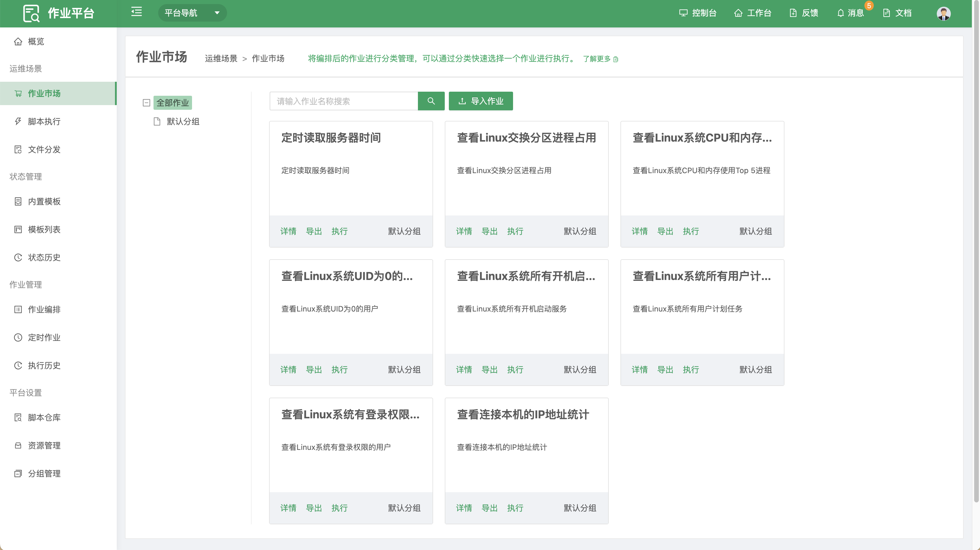980x550 pixels.
Task: Open 详情 for 查看连接本机的IP地址统计
Action: click(464, 508)
